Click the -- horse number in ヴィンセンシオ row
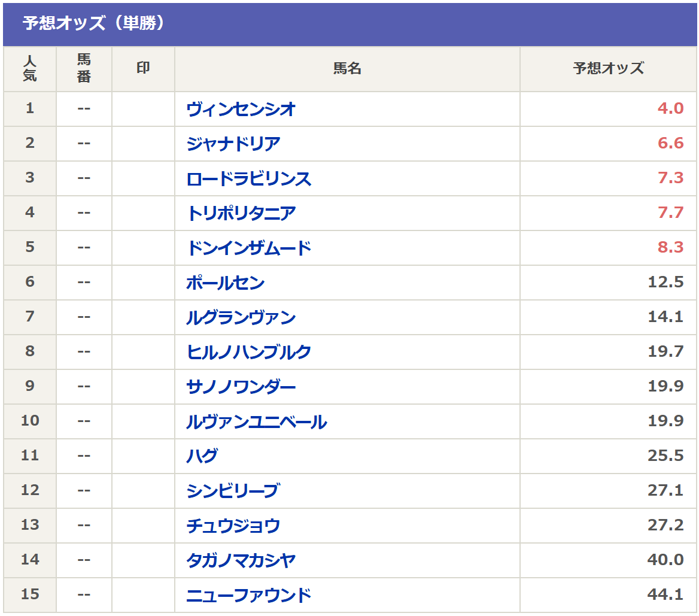Image resolution: width=699 pixels, height=616 pixels. tap(84, 108)
